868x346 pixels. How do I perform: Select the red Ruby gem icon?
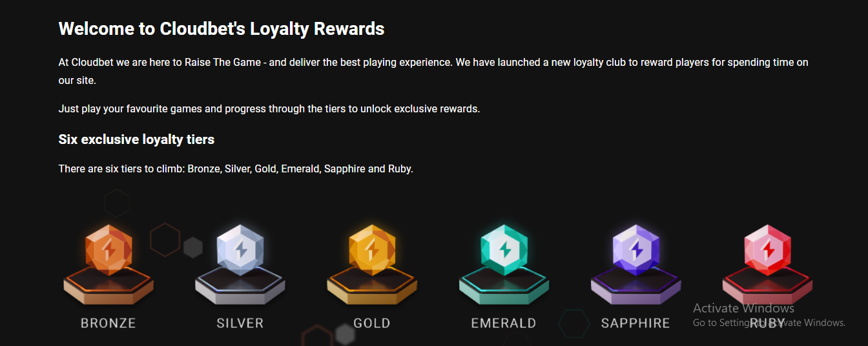point(767,249)
